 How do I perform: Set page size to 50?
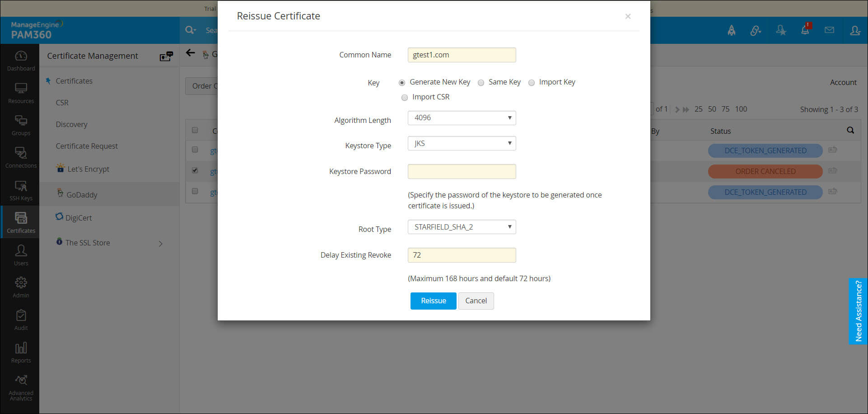(x=712, y=109)
